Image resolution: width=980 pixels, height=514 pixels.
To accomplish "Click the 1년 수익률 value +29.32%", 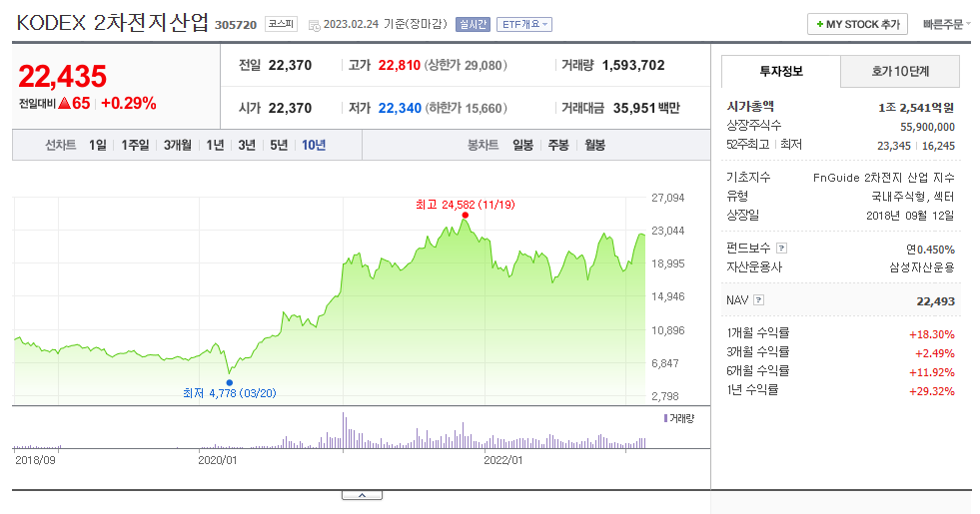I will click(932, 391).
